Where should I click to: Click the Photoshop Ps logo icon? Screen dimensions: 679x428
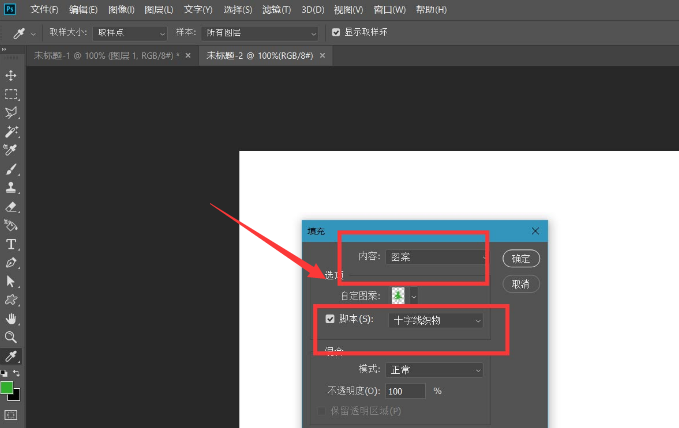click(10, 9)
